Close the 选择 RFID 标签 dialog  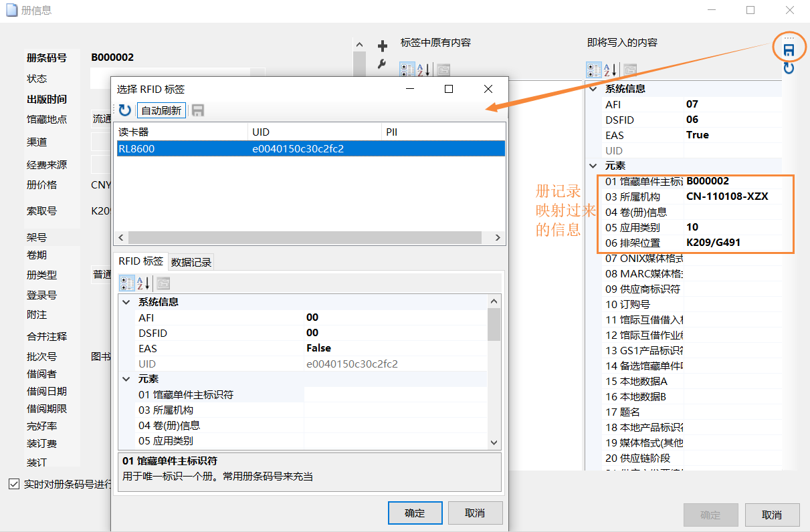pos(488,89)
